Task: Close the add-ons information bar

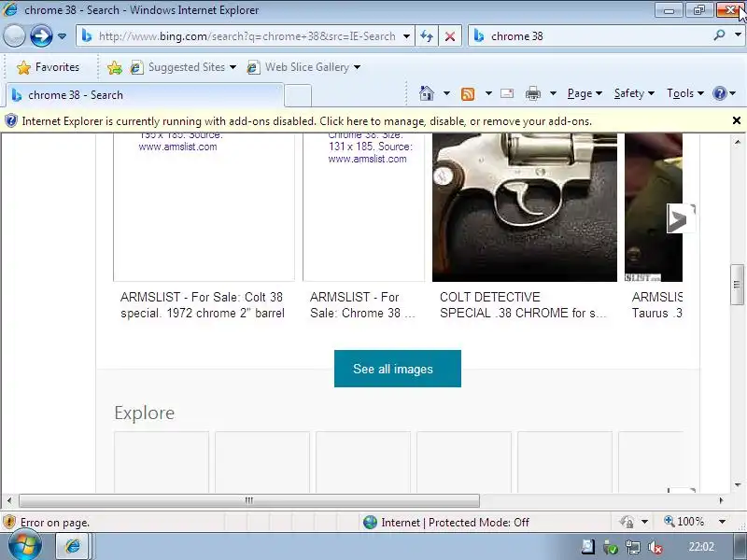Action: (737, 120)
